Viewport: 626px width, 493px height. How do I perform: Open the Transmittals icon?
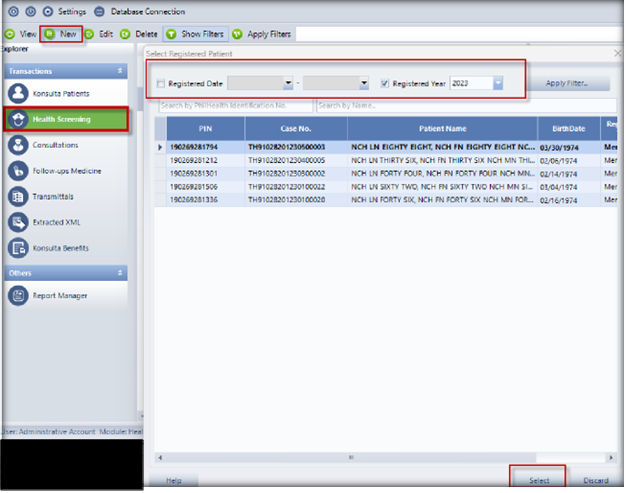pyautogui.click(x=17, y=197)
